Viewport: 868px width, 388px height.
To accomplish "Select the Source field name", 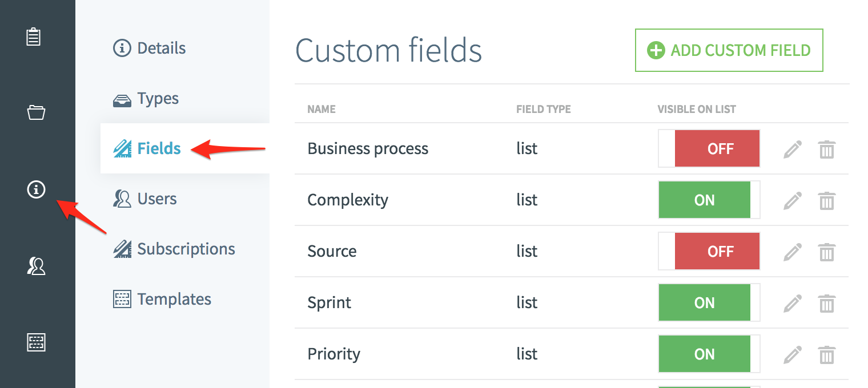I will point(332,252).
